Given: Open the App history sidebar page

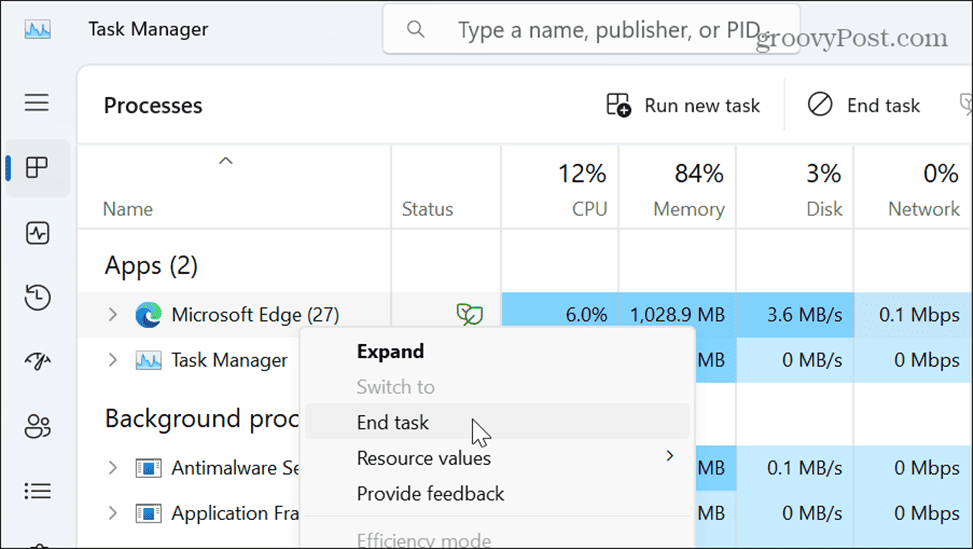Looking at the screenshot, I should tap(37, 297).
